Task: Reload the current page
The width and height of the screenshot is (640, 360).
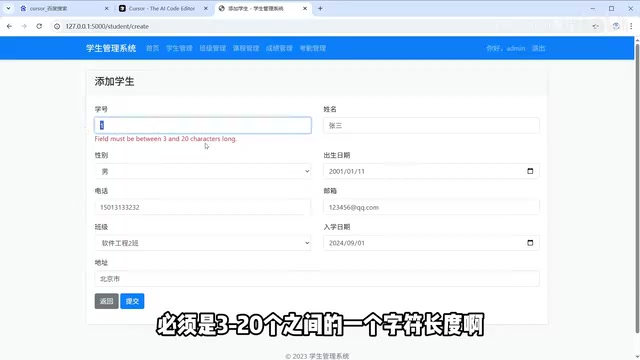Action: [39, 26]
